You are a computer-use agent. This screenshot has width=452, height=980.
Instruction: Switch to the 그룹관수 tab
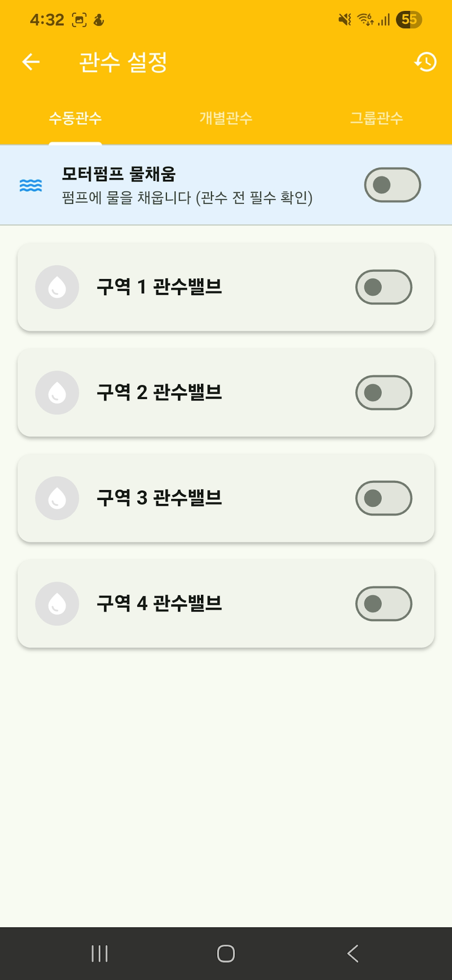[x=376, y=118]
